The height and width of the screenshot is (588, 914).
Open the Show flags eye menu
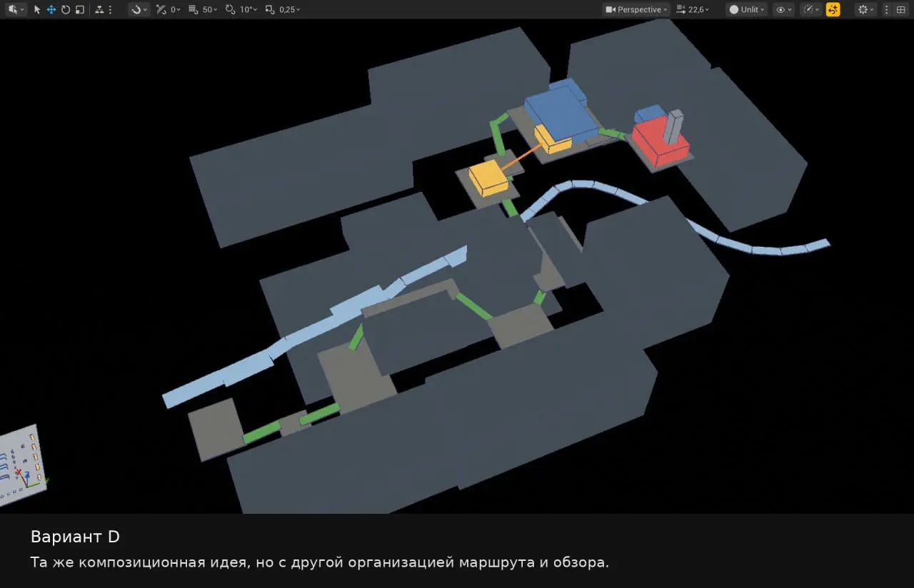coord(783,9)
